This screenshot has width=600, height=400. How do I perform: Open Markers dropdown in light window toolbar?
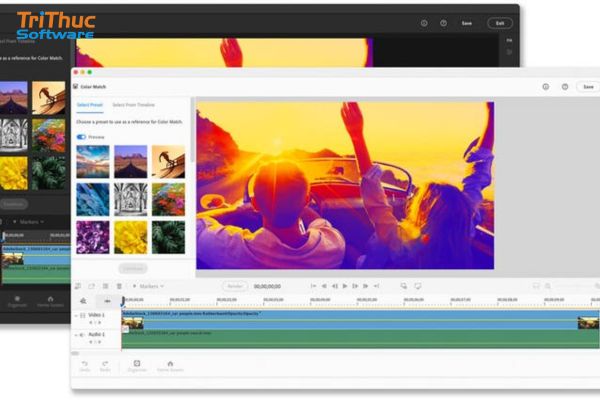148,286
